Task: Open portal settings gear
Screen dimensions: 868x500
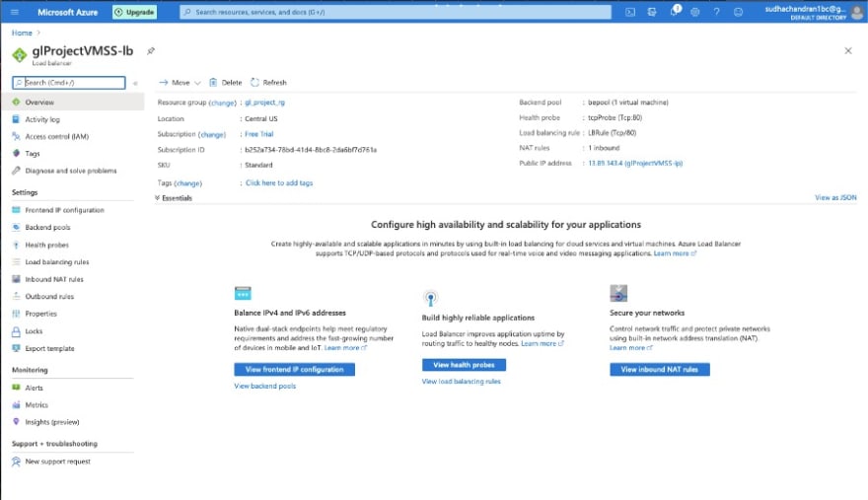Action: [695, 12]
